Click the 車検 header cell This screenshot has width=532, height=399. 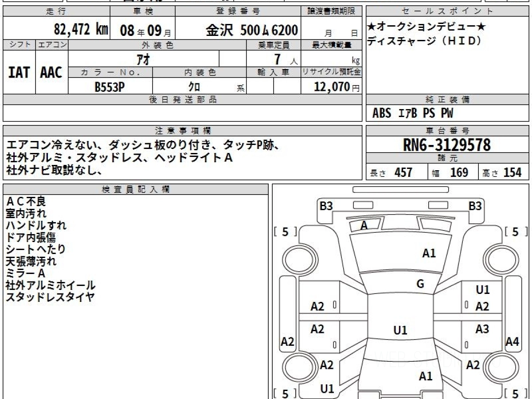click(142, 12)
